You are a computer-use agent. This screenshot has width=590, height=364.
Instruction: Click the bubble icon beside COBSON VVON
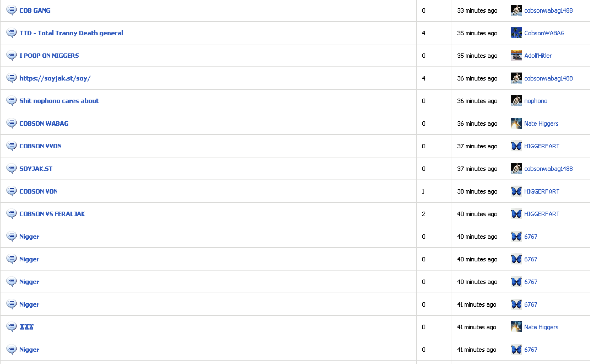pyautogui.click(x=11, y=146)
